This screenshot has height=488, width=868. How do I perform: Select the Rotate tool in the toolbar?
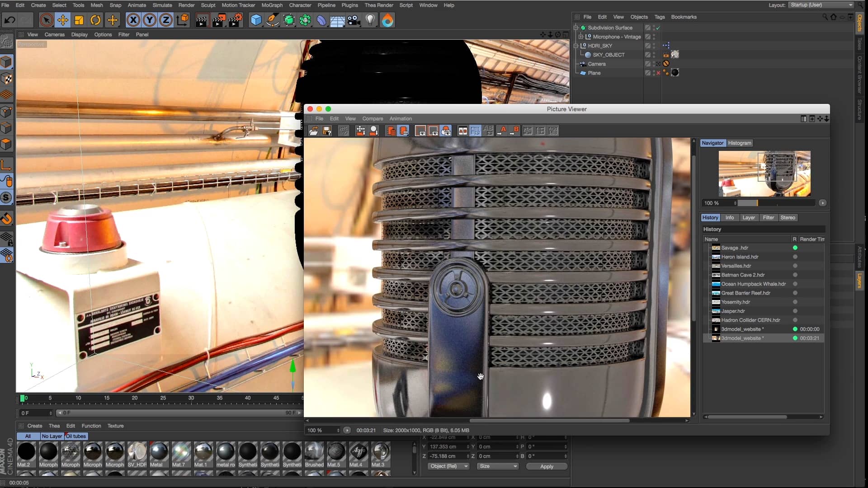point(95,20)
